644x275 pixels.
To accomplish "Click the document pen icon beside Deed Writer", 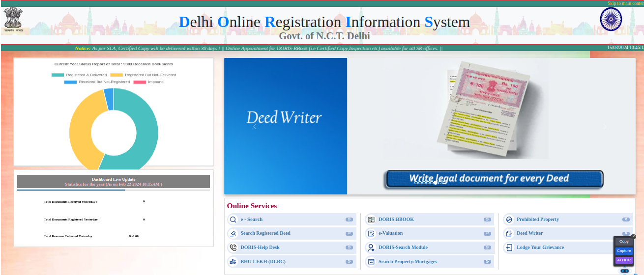I will pos(509,233).
